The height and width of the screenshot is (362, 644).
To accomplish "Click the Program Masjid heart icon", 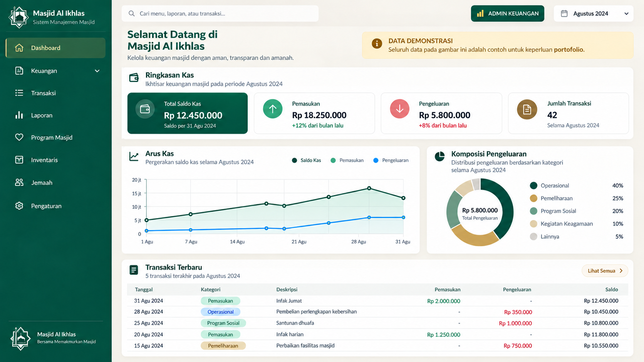I will coord(19,137).
